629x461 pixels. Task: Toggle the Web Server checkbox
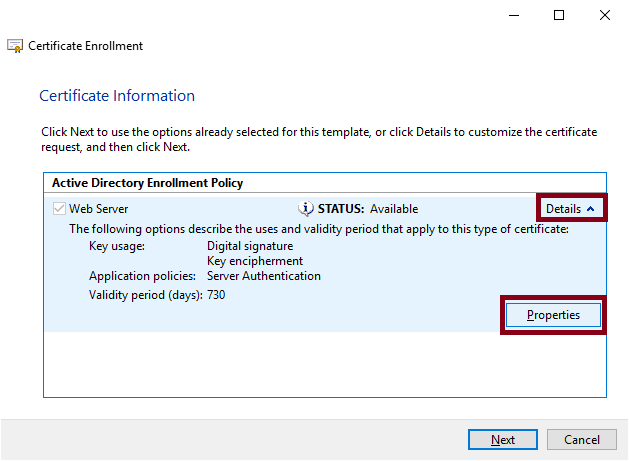pyautogui.click(x=59, y=209)
